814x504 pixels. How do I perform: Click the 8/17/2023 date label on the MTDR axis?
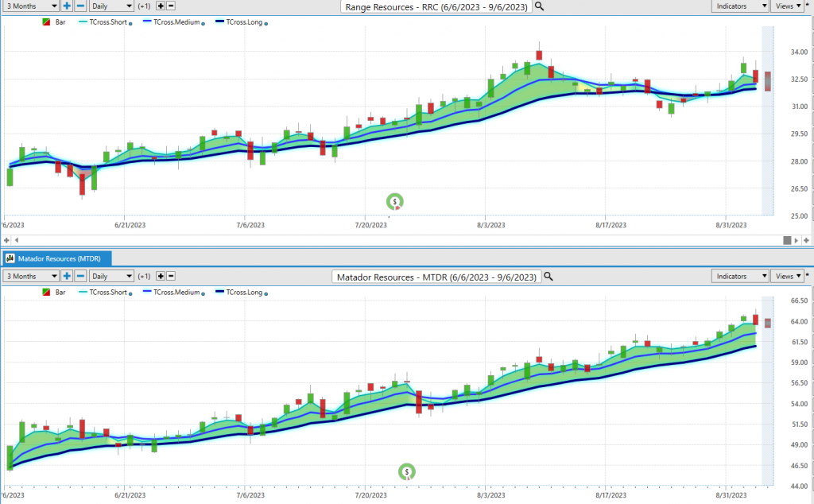pyautogui.click(x=611, y=495)
